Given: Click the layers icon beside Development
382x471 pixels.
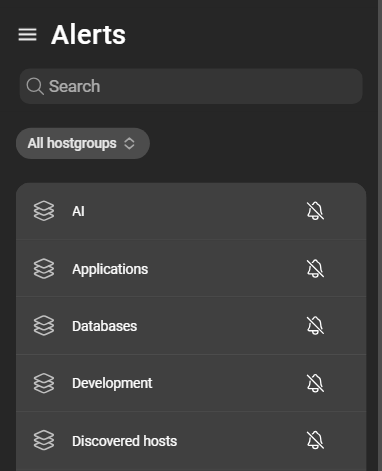Looking at the screenshot, I should (44, 383).
